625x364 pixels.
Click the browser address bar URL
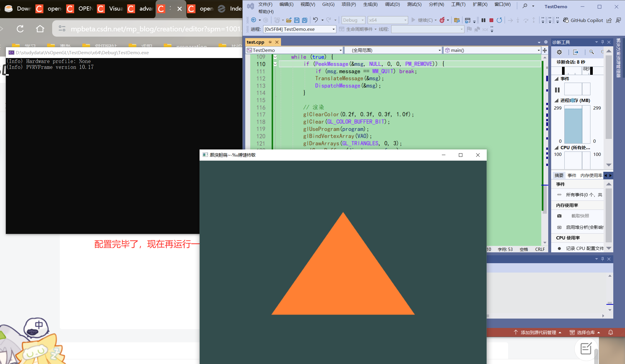[155, 29]
